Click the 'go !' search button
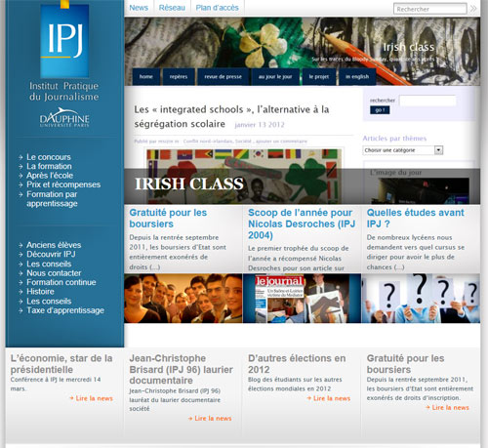Viewport: 488px width, 448px height. tap(380, 110)
